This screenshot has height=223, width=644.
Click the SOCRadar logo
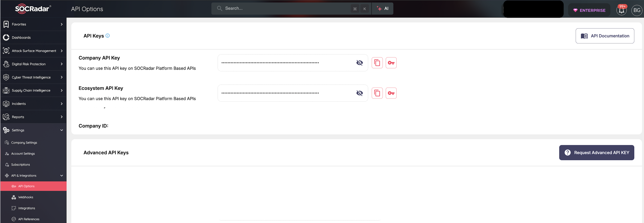click(x=32, y=9)
